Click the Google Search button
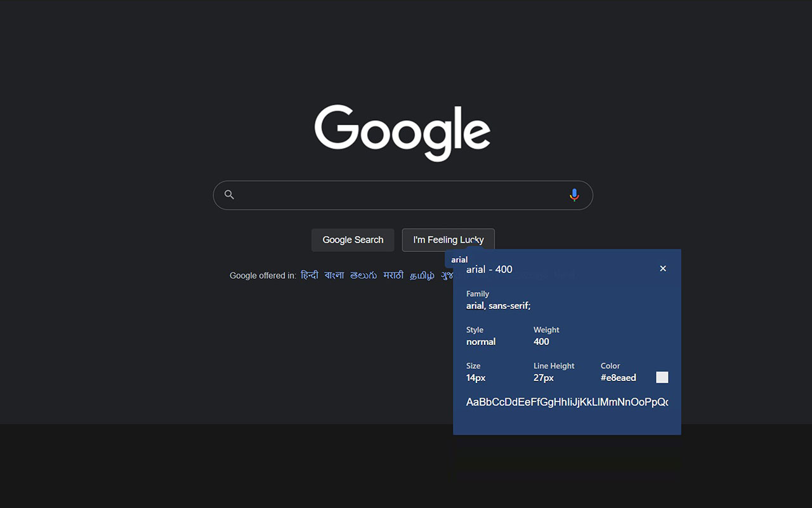This screenshot has height=508, width=812. pos(353,240)
